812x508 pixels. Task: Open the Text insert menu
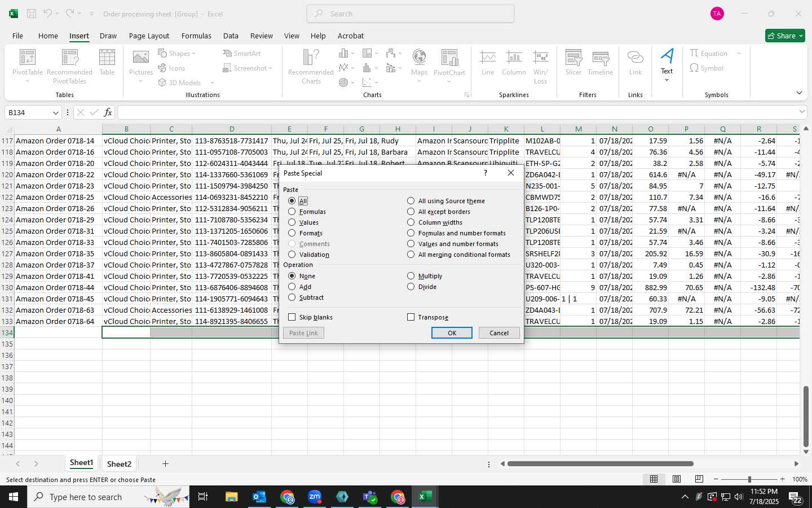point(667,65)
